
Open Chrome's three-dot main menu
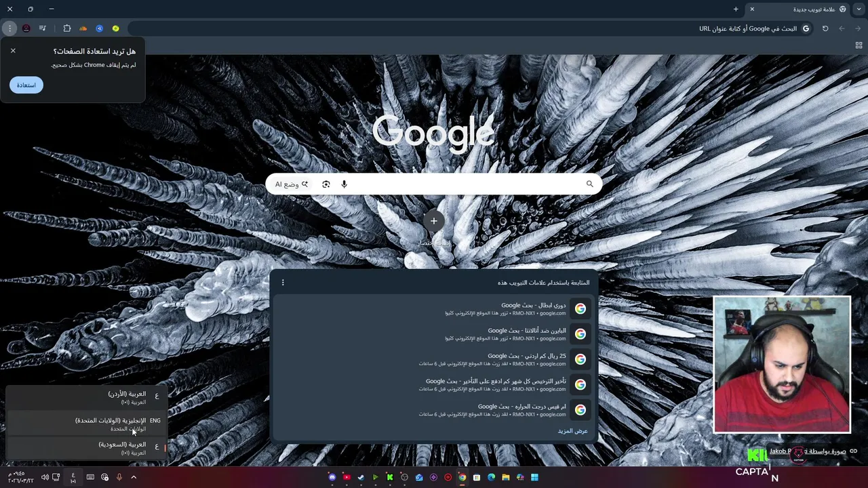pyautogui.click(x=9, y=28)
